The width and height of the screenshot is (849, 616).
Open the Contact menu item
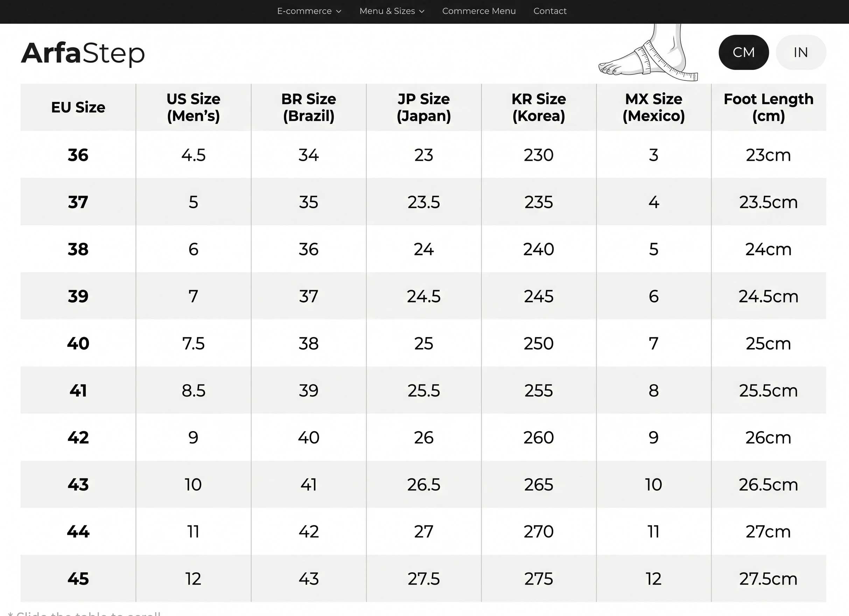[549, 11]
